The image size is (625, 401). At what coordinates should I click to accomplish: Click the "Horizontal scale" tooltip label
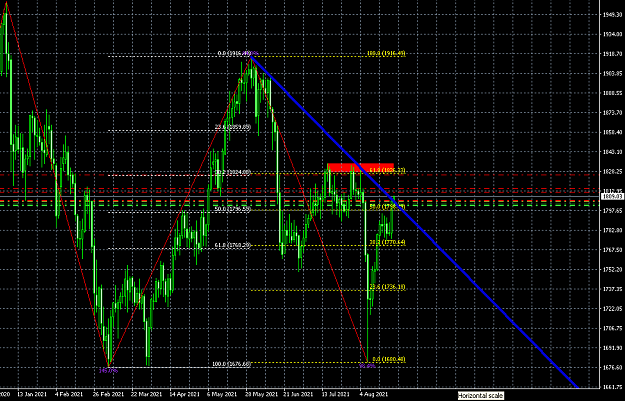pyautogui.click(x=480, y=395)
